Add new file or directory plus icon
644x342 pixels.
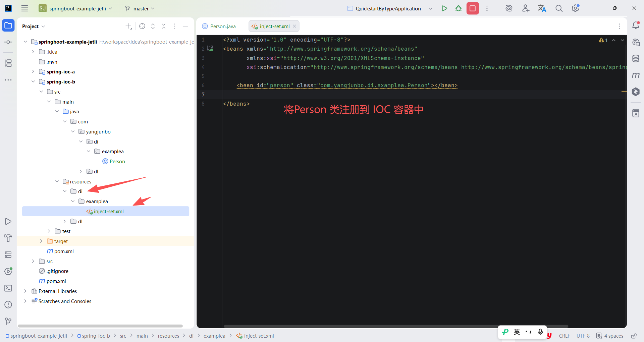coord(128,26)
